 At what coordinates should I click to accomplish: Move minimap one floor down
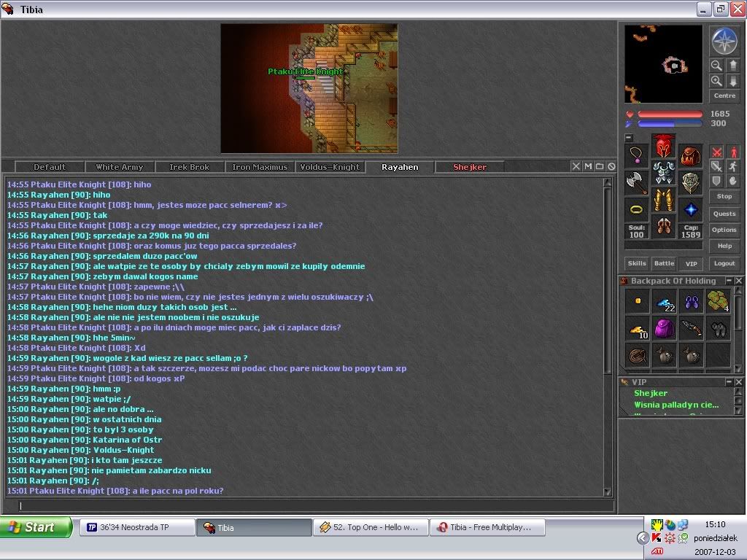coord(733,81)
